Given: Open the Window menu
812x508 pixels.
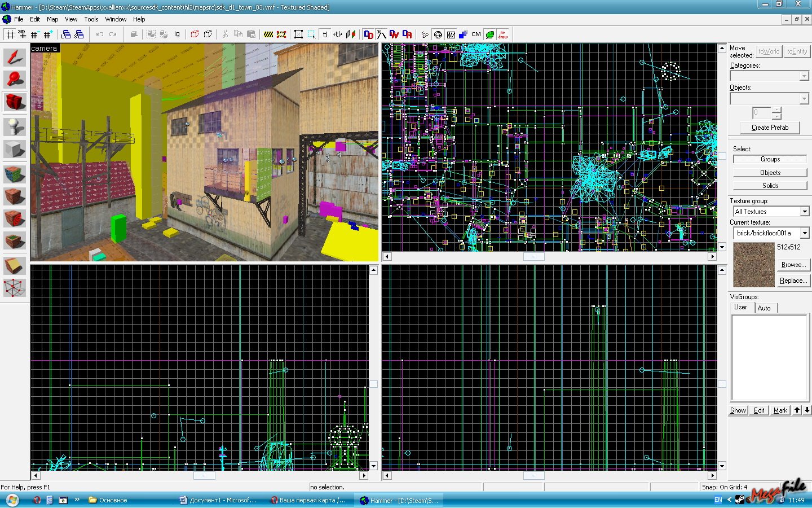Looking at the screenshot, I should click(116, 19).
